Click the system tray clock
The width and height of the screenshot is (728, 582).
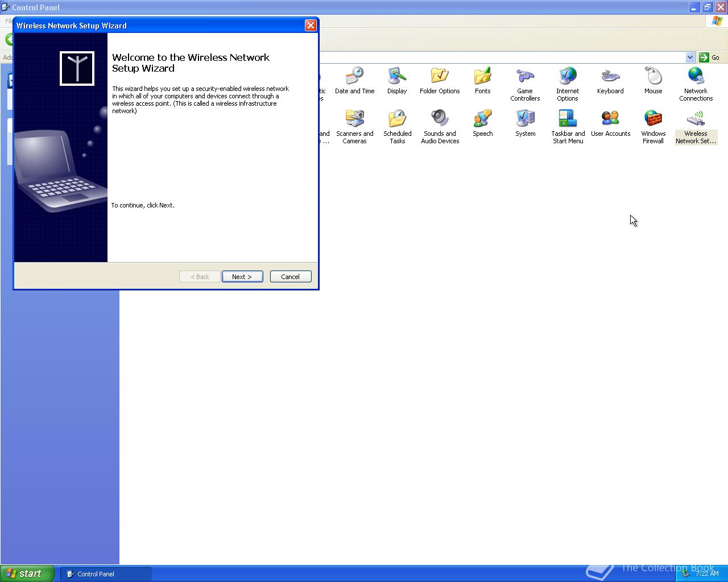pos(707,573)
